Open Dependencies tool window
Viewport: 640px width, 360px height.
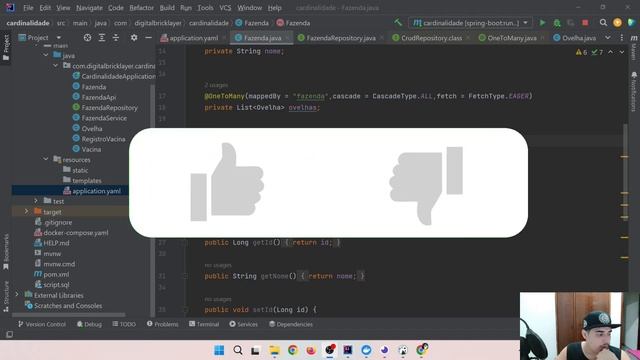pyautogui.click(x=291, y=324)
